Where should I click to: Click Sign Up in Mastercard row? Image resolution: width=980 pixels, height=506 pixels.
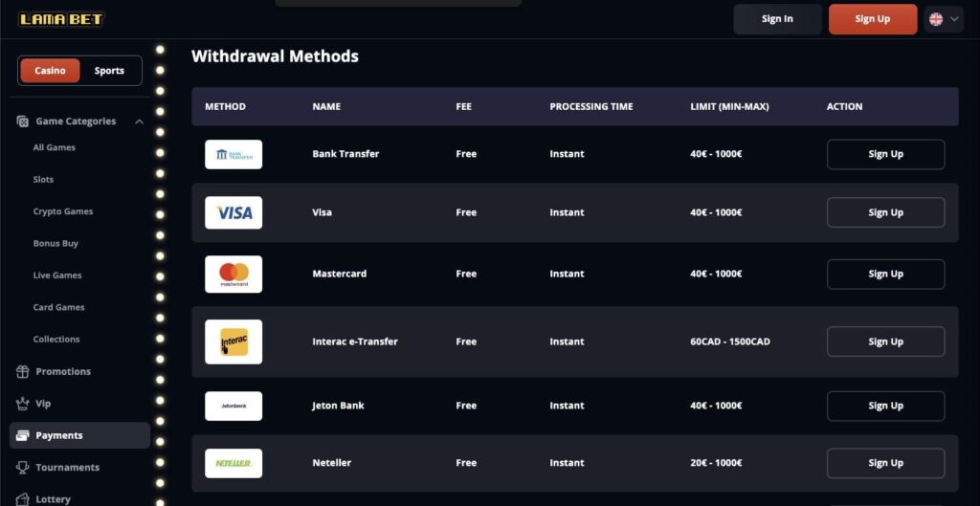click(x=885, y=275)
